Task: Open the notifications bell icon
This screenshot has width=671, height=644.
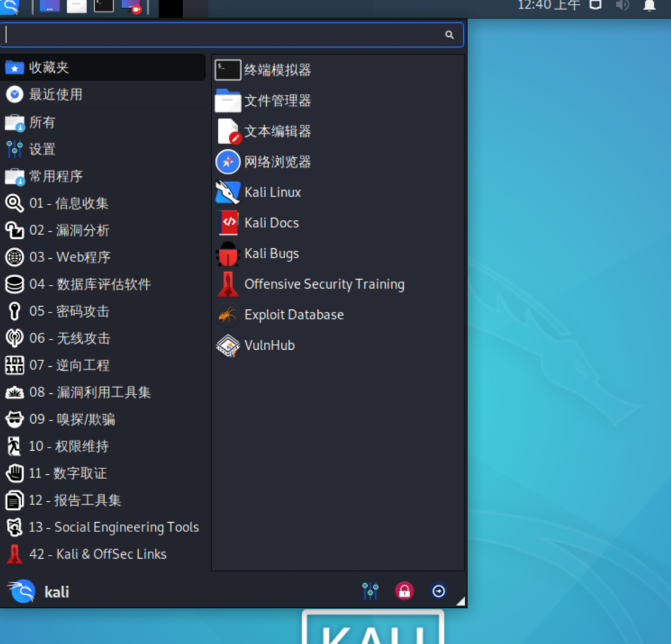Action: click(x=649, y=5)
